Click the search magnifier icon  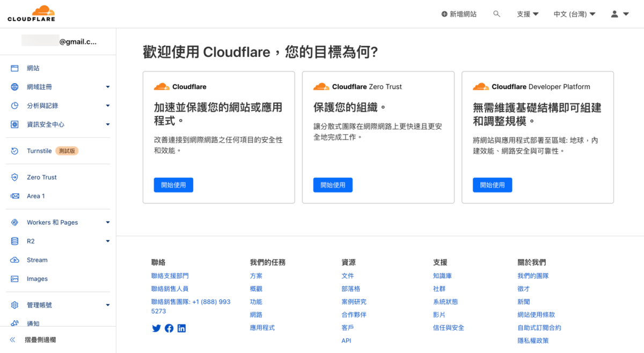(496, 14)
